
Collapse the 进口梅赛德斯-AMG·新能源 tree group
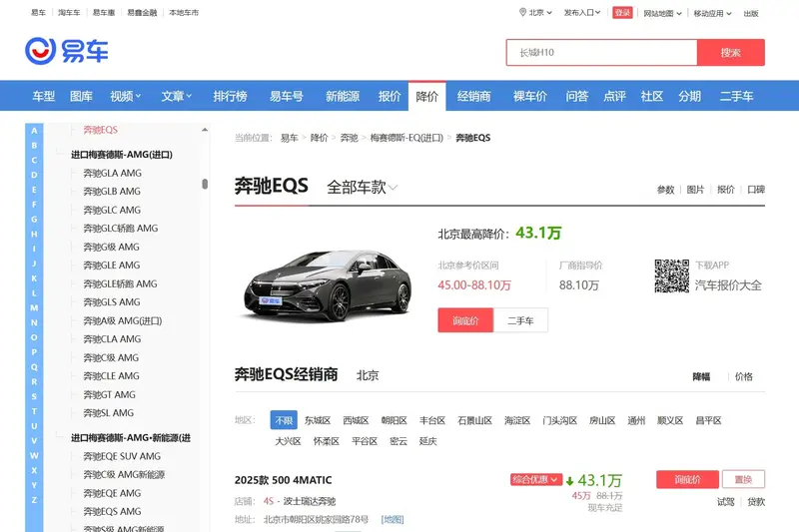click(59, 437)
